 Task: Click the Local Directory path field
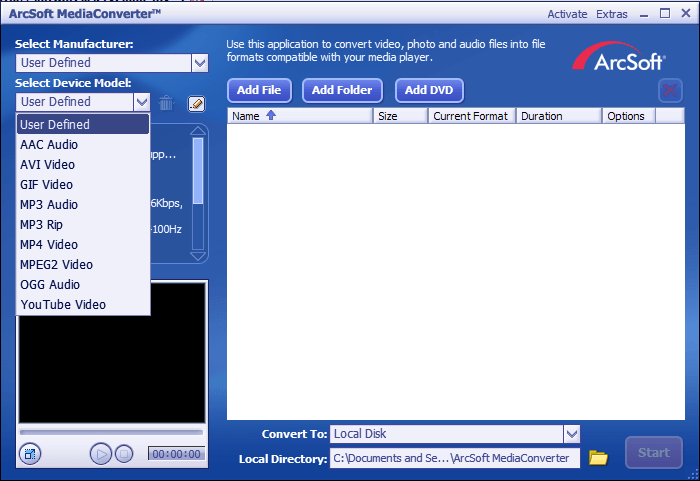click(x=455, y=458)
